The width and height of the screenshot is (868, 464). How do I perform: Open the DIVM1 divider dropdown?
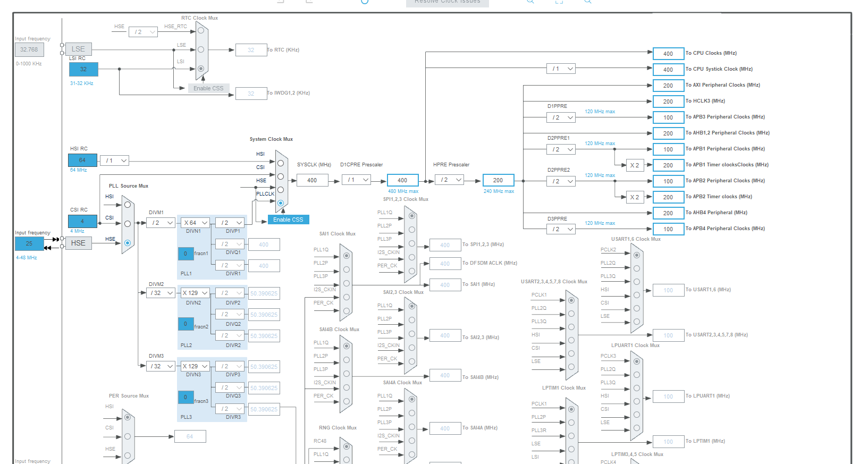[161, 223]
